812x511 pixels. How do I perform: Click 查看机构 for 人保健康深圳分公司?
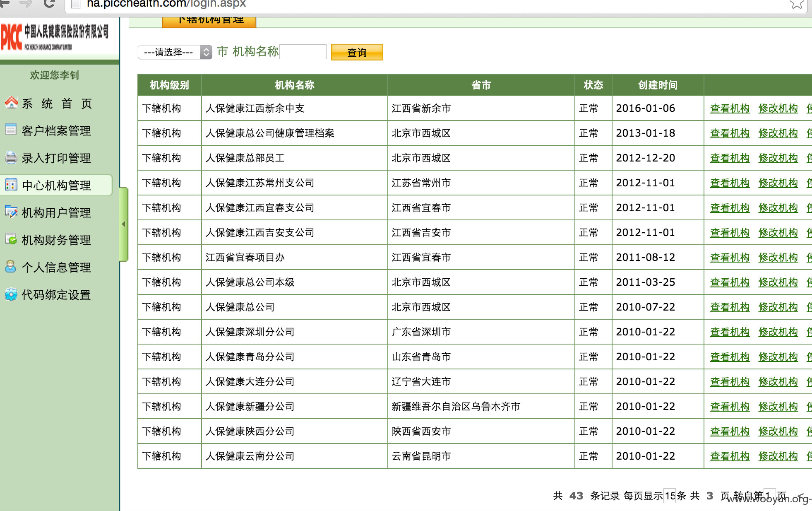click(x=730, y=332)
